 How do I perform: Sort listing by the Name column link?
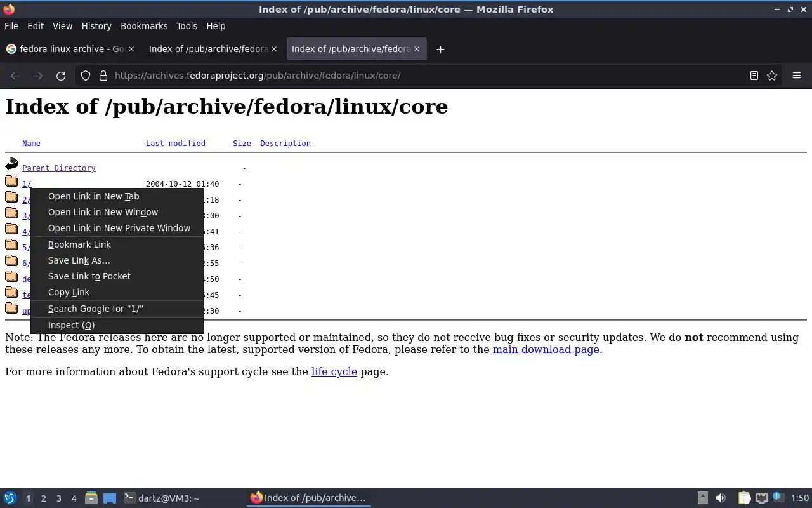click(x=31, y=144)
